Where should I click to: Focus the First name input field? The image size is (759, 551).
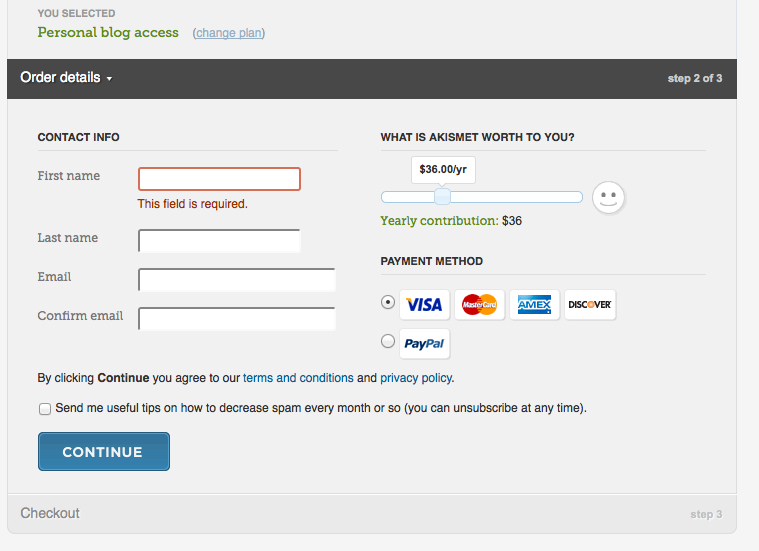pyautogui.click(x=219, y=179)
